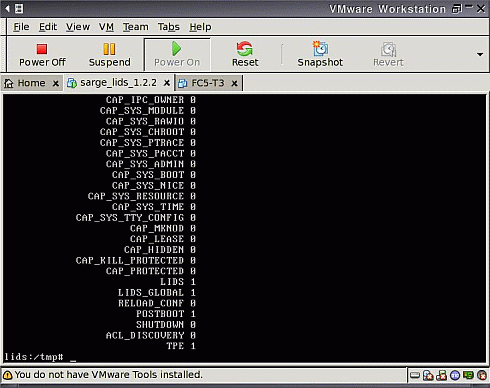This screenshot has height=388, width=490.
Task: Switch to the FC5-T3 tab
Action: 208,83
